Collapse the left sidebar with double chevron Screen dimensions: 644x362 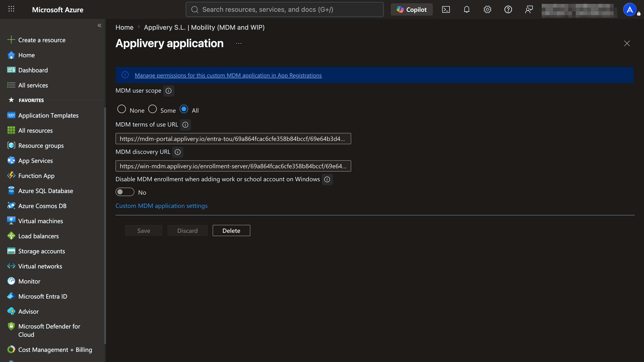tap(99, 25)
